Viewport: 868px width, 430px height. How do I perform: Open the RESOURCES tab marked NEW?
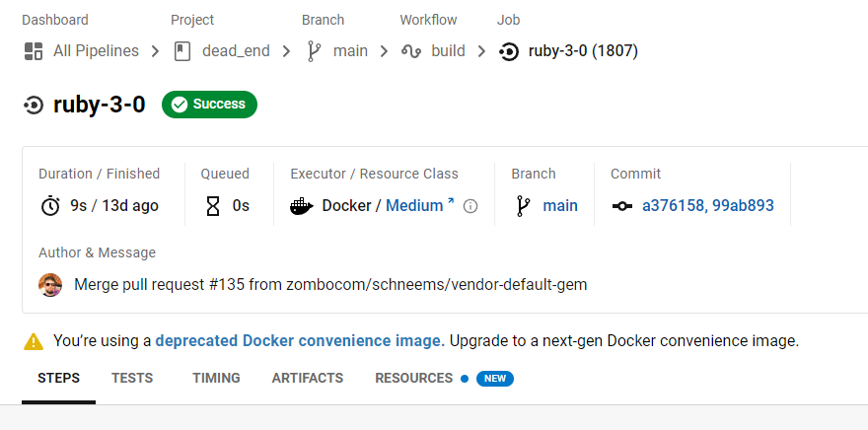tap(413, 378)
